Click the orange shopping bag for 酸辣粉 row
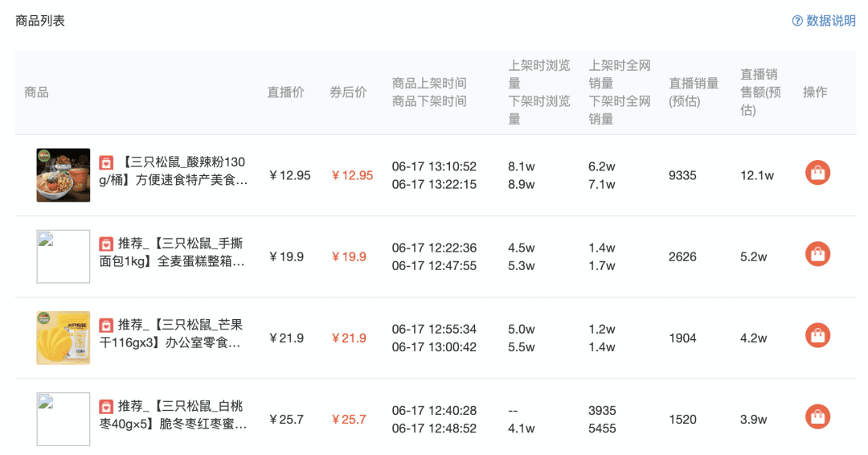 coord(817,173)
